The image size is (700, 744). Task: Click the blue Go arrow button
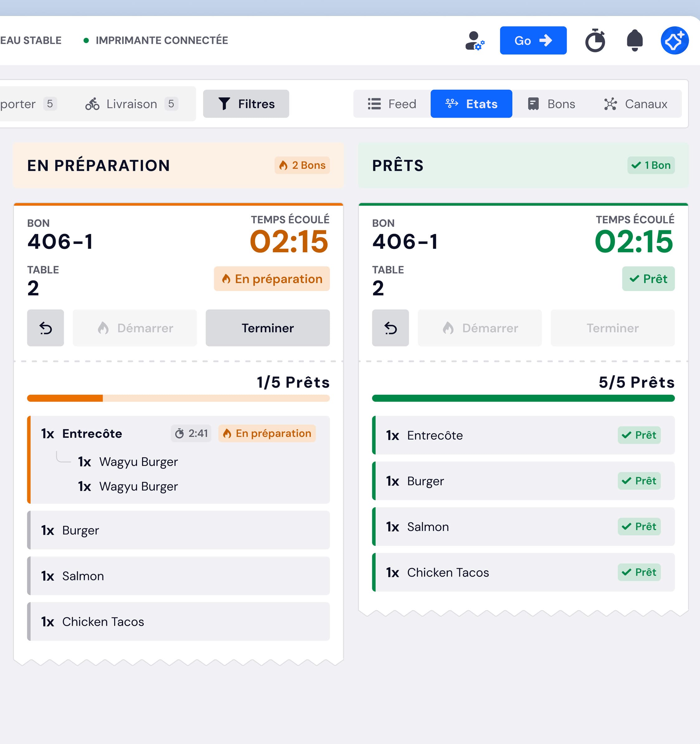[x=533, y=41]
